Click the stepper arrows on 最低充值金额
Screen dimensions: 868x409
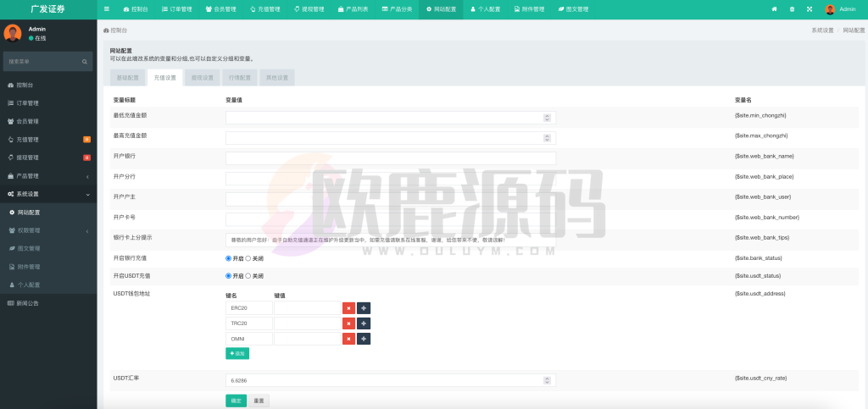click(x=547, y=118)
